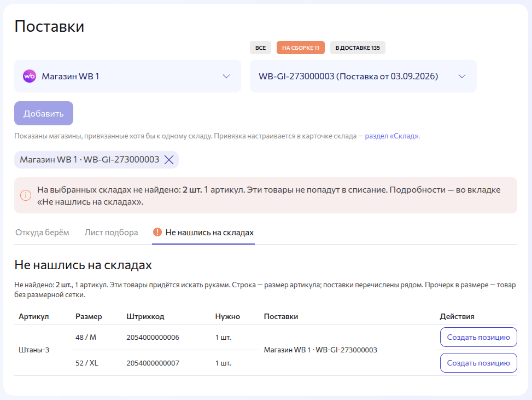Click the Размер column header
The height and width of the screenshot is (400, 532).
89,316
